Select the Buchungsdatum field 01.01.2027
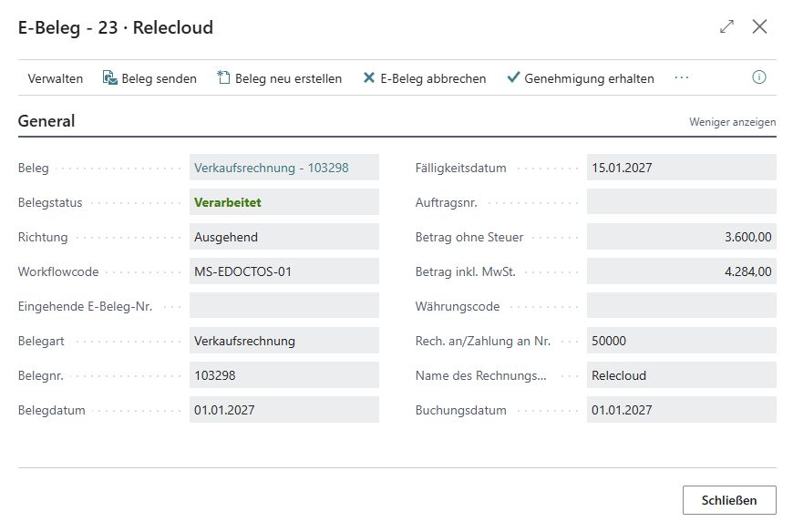The image size is (793, 532). coord(682,410)
